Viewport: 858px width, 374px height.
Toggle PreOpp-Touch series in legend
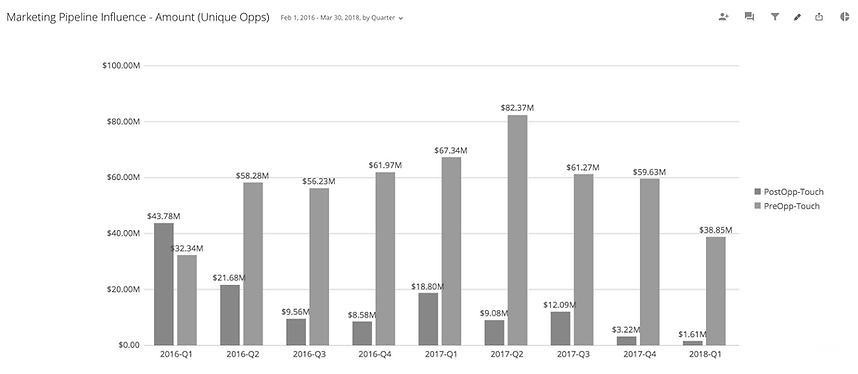pos(787,206)
